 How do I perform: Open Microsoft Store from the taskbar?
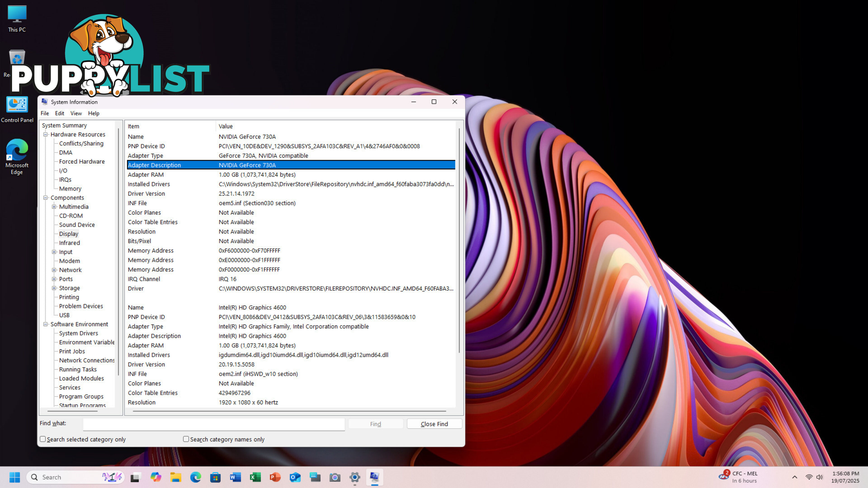[215, 477]
